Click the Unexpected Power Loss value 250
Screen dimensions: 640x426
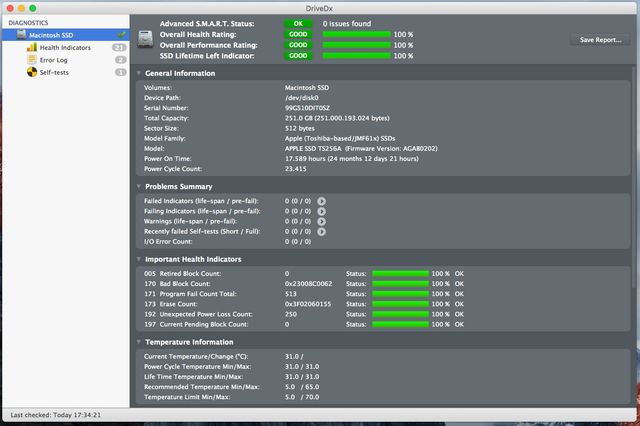291,314
